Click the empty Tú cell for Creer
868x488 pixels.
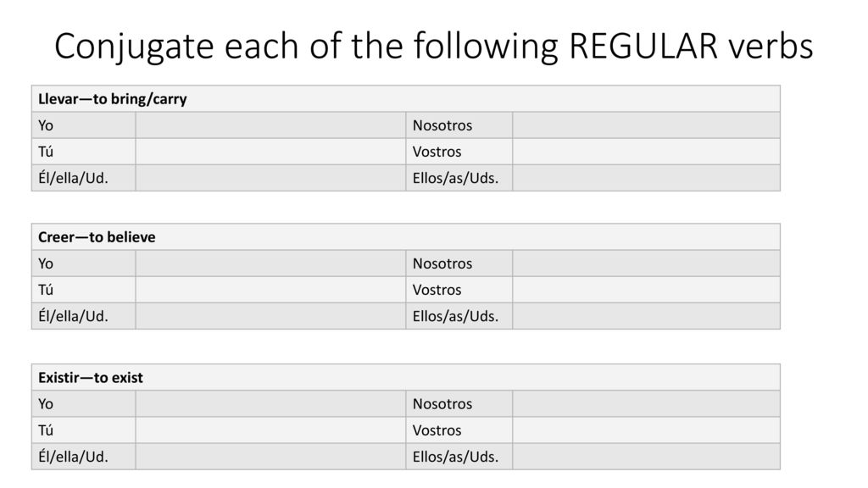click(x=270, y=290)
